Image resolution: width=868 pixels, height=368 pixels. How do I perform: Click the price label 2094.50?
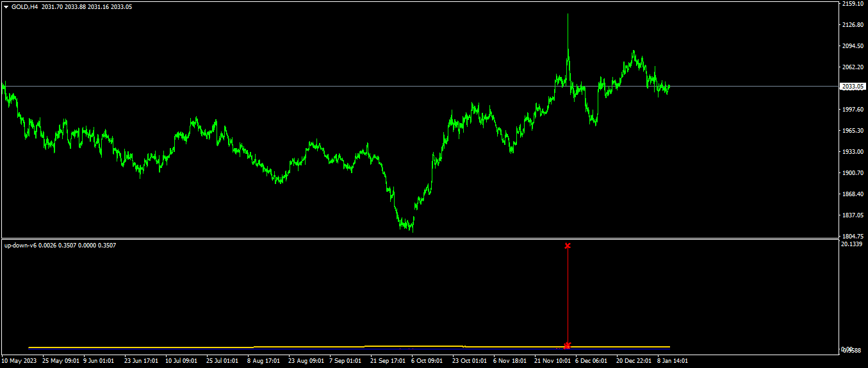(x=853, y=46)
